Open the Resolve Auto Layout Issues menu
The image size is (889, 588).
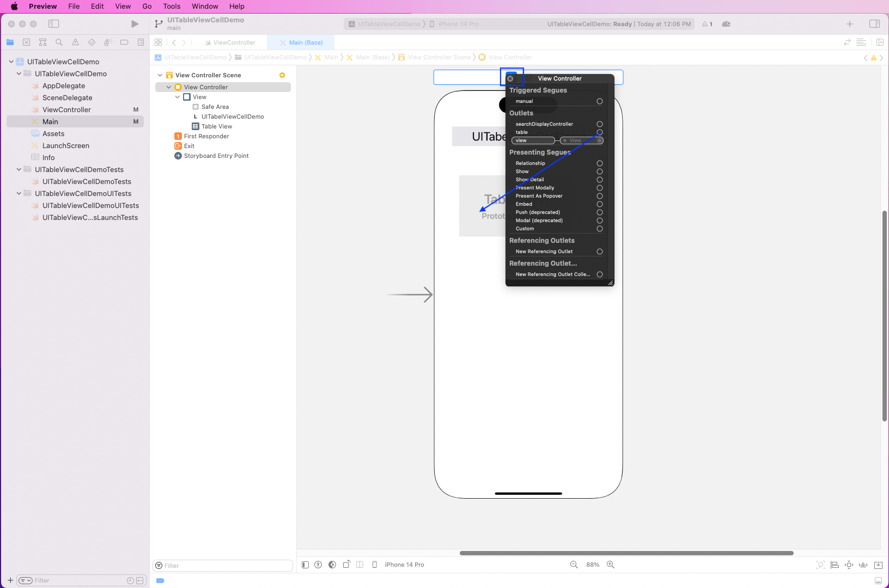coord(863,565)
